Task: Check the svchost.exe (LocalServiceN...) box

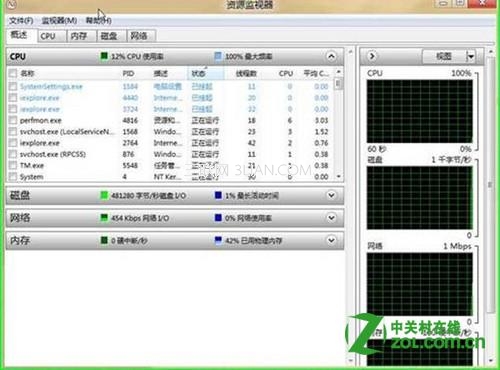Action: click(13, 132)
